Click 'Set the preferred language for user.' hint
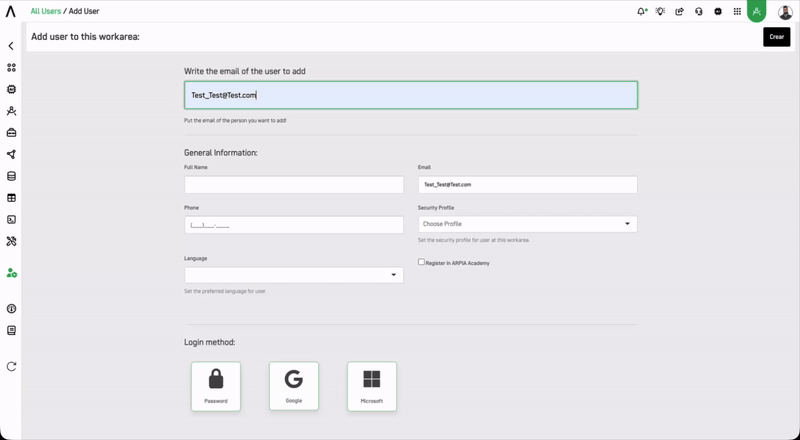Image resolution: width=800 pixels, height=440 pixels. pyautogui.click(x=225, y=291)
